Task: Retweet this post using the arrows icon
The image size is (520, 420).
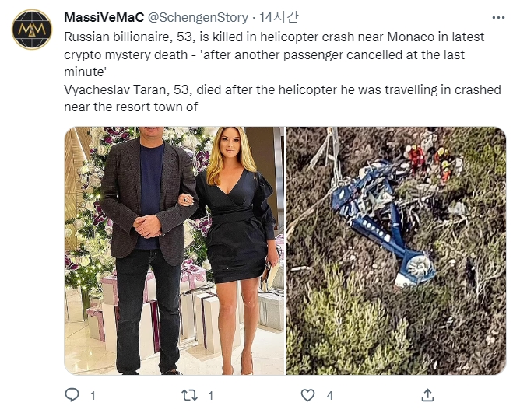Action: point(190,395)
